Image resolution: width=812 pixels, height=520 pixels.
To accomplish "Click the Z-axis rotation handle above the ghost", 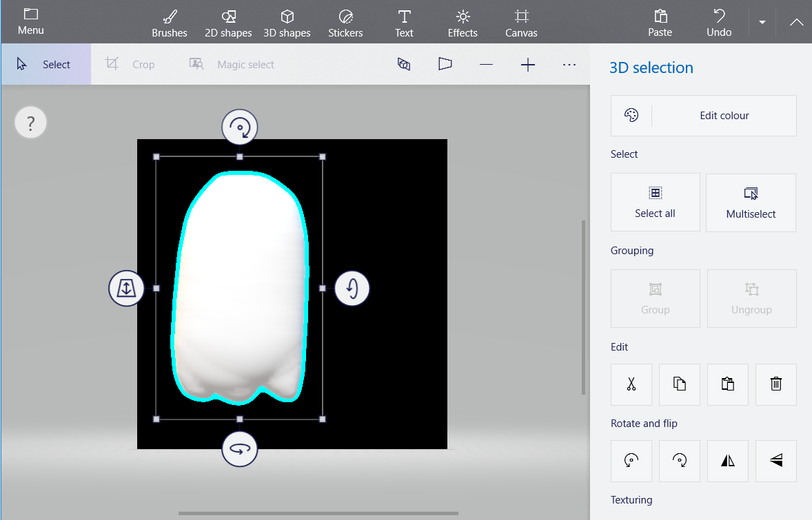I will [x=240, y=127].
